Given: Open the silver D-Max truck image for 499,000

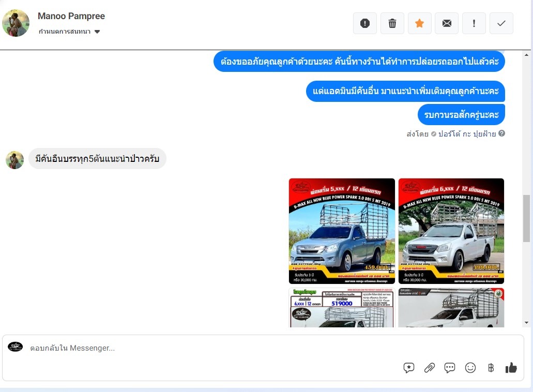Looking at the screenshot, I should click(x=451, y=231).
